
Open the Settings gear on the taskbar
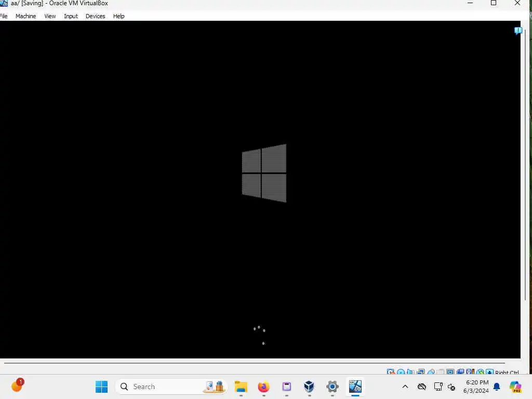(x=332, y=387)
